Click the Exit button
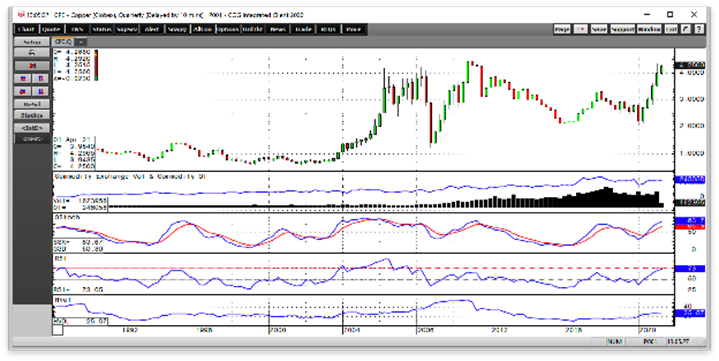719x361 pixels. (x=671, y=29)
